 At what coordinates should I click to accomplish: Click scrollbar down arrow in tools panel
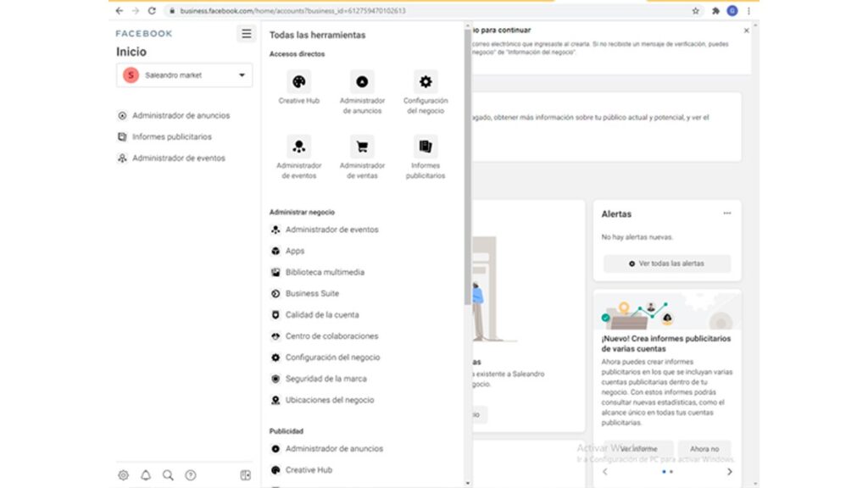tap(467, 483)
